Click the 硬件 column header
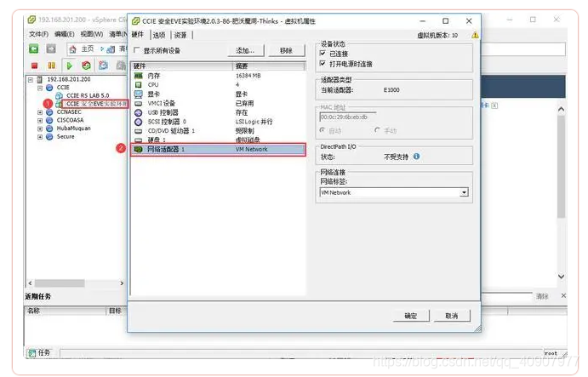 click(181, 66)
